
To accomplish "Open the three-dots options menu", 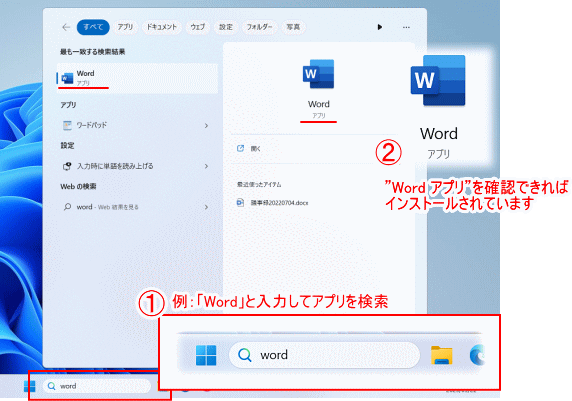I will 406,27.
